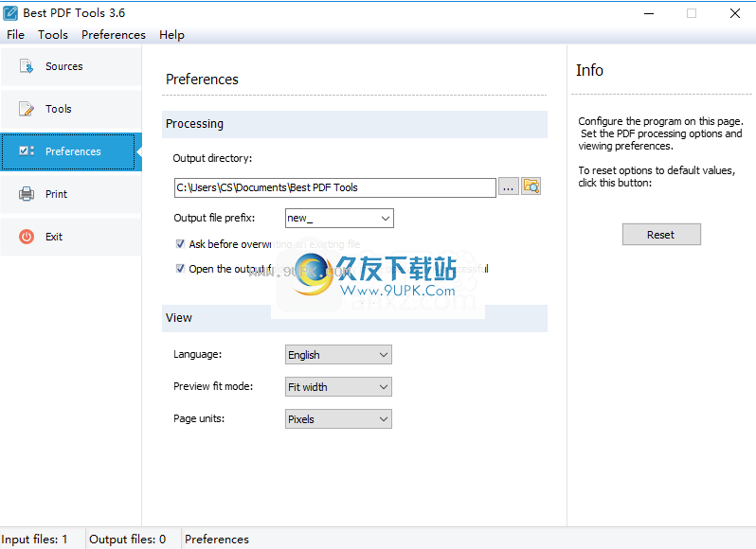Click the Tools pencil-page icon in sidebar
The image size is (756, 549).
pyautogui.click(x=26, y=109)
